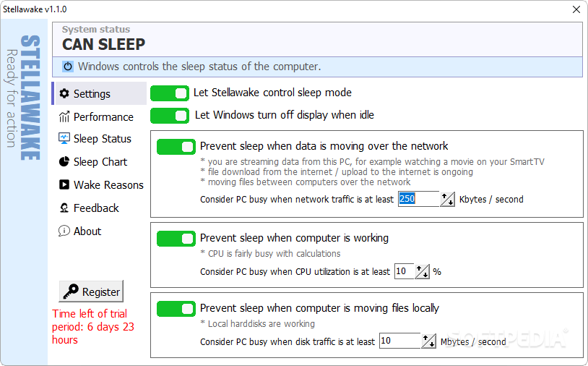588x366 pixels.
Task: Click the Settings gear icon
Action: click(x=64, y=93)
